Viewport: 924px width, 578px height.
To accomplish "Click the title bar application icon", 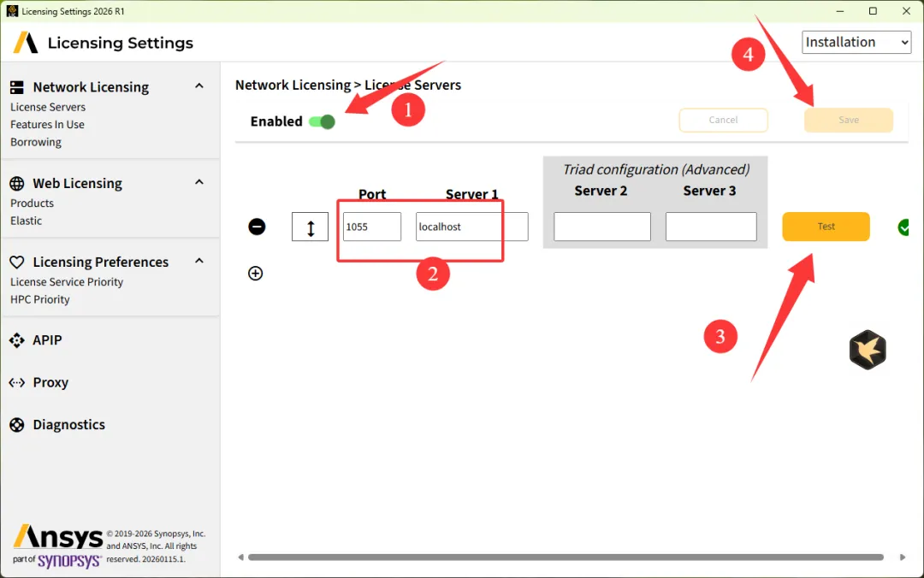I will click(12, 11).
